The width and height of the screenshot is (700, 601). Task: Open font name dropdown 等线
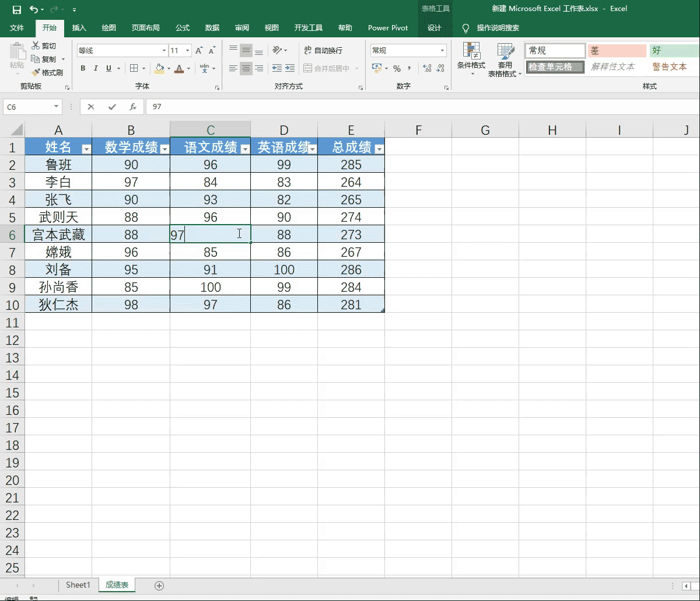click(x=164, y=51)
